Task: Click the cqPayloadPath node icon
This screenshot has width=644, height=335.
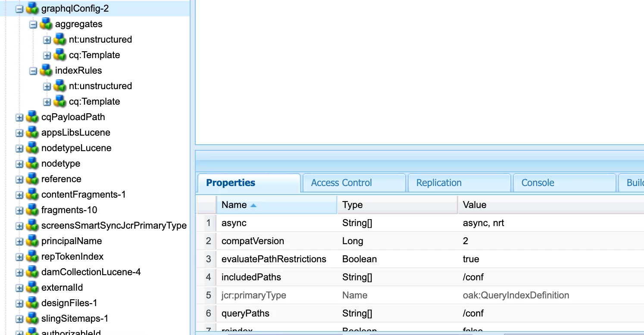Action: (x=32, y=117)
